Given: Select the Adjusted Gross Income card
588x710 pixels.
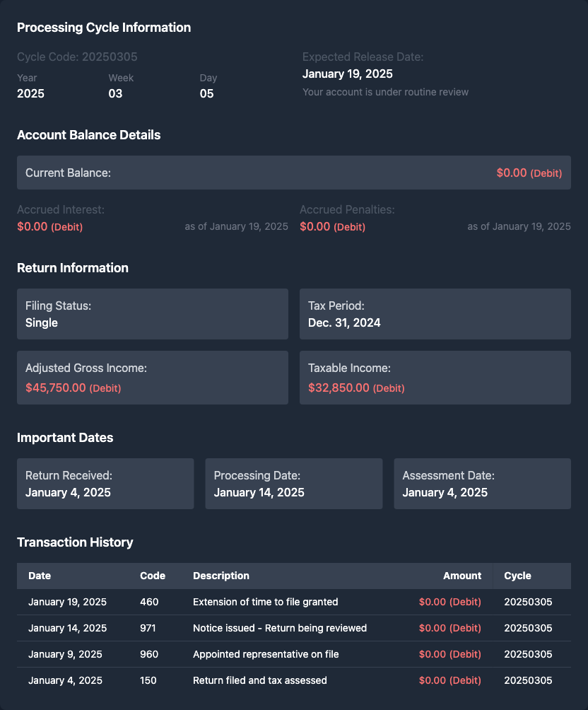Looking at the screenshot, I should point(152,378).
